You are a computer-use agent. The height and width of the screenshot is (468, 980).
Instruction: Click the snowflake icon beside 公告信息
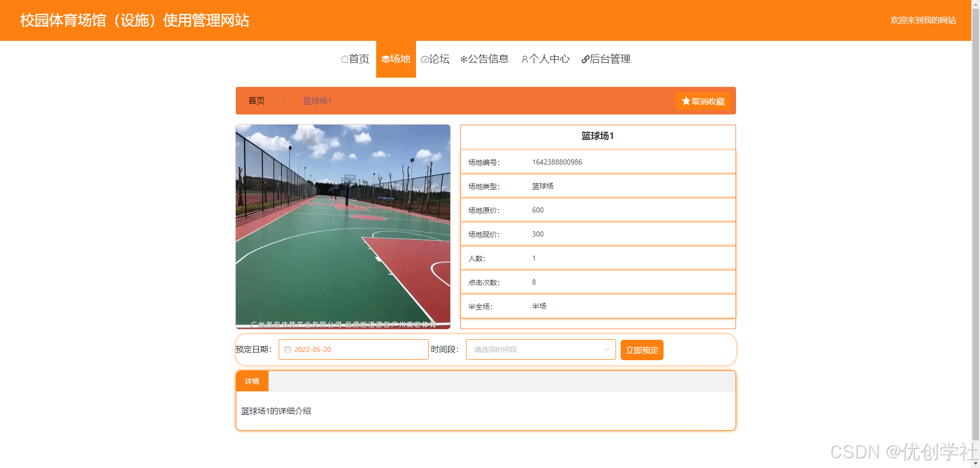tap(463, 59)
